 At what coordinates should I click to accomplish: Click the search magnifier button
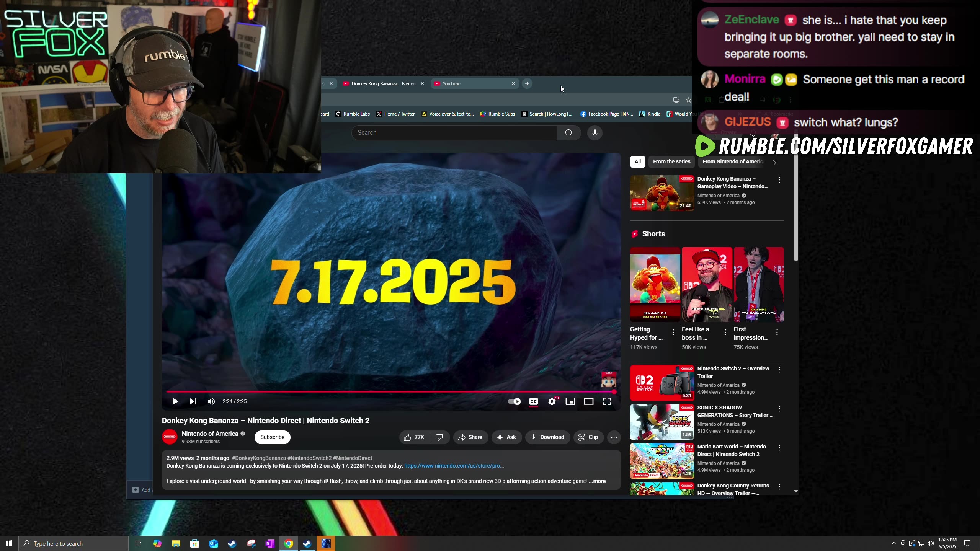(568, 133)
